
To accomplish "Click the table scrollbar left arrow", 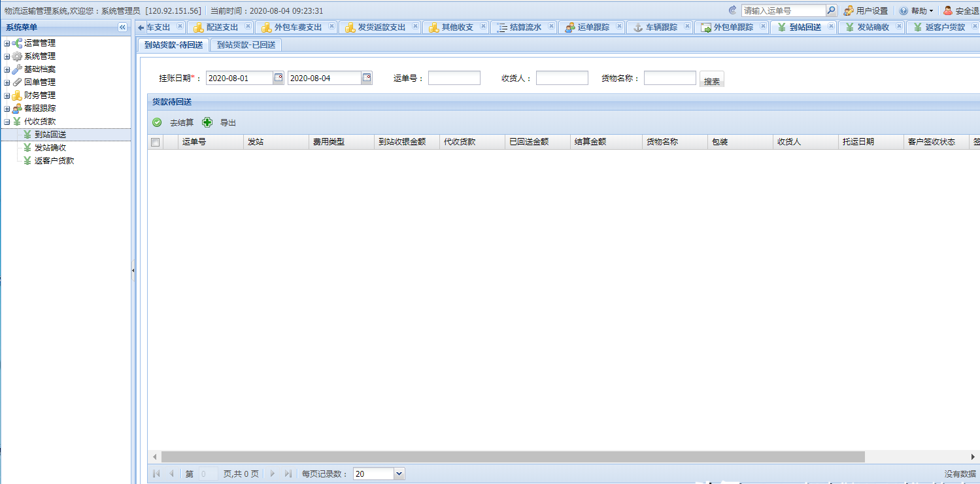I will pyautogui.click(x=155, y=457).
